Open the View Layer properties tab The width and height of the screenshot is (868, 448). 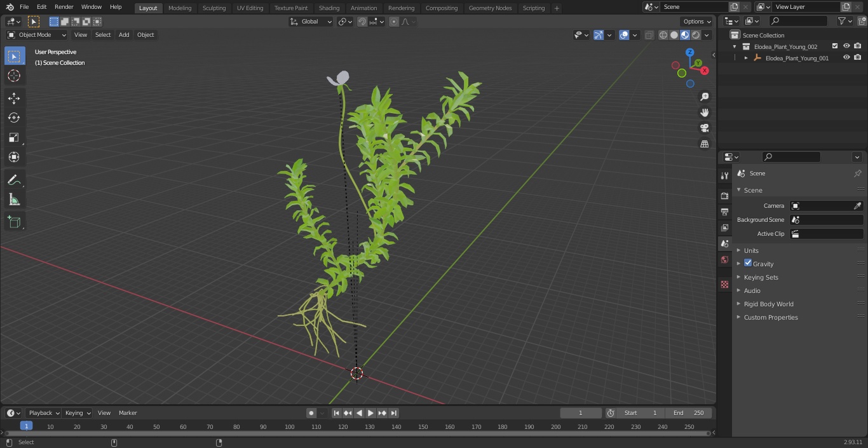[x=724, y=227]
